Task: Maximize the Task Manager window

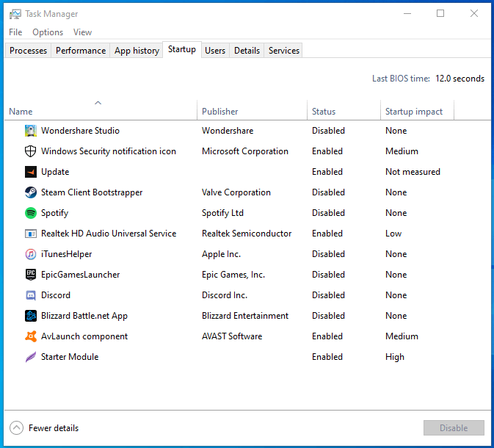Action: point(440,13)
